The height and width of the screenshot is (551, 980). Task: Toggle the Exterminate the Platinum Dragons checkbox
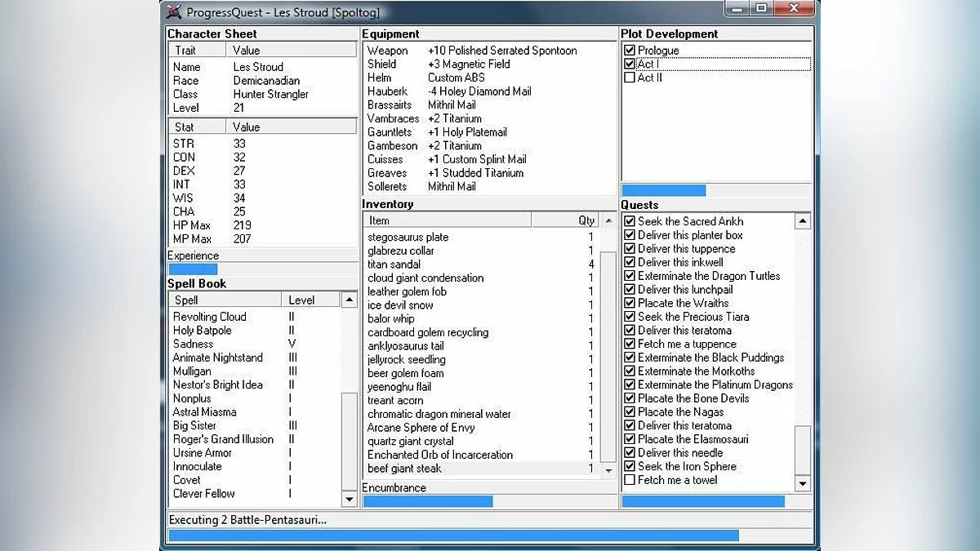(629, 384)
